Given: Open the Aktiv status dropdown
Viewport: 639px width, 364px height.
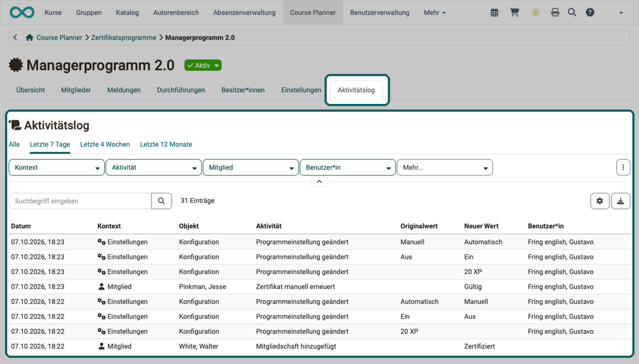Looking at the screenshot, I should click(203, 65).
